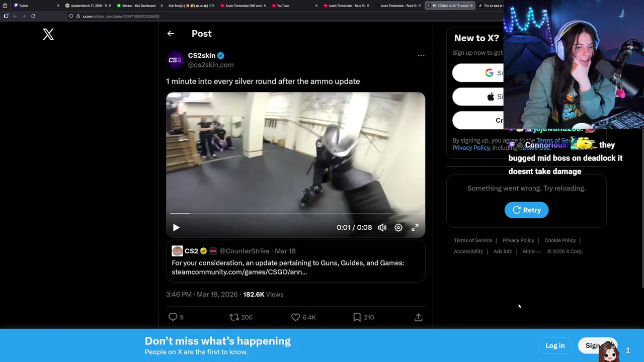
Task: Click Sign in with Google button
Action: pyautogui.click(x=478, y=73)
